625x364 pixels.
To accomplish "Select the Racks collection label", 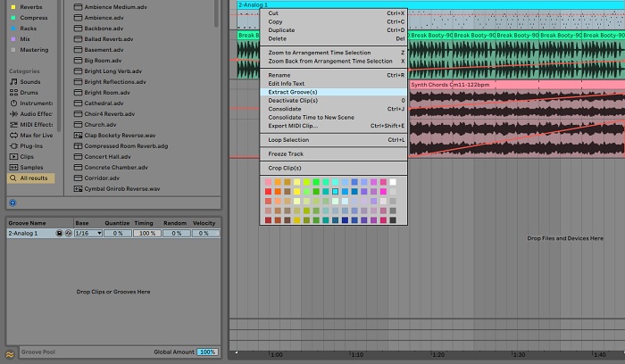I will click(x=23, y=29).
